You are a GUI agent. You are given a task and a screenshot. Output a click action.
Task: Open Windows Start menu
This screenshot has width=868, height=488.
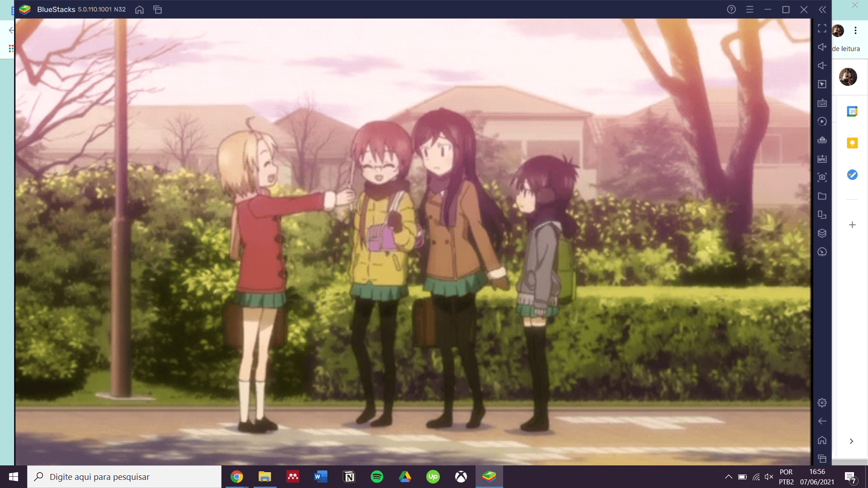pyautogui.click(x=14, y=477)
